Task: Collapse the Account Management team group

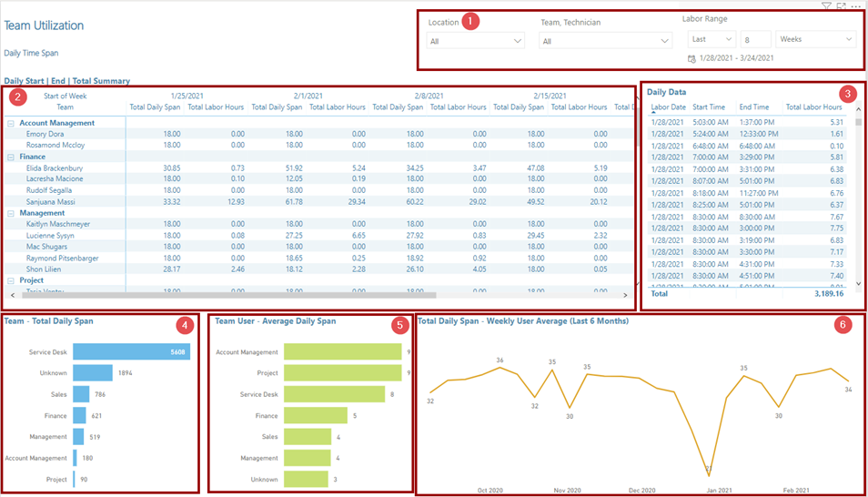Action: tap(10, 123)
